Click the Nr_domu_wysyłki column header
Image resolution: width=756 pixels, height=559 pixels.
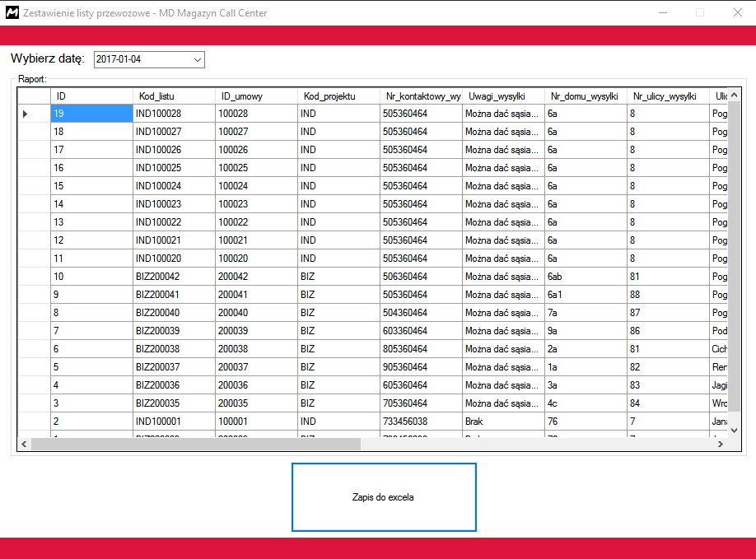(x=586, y=95)
